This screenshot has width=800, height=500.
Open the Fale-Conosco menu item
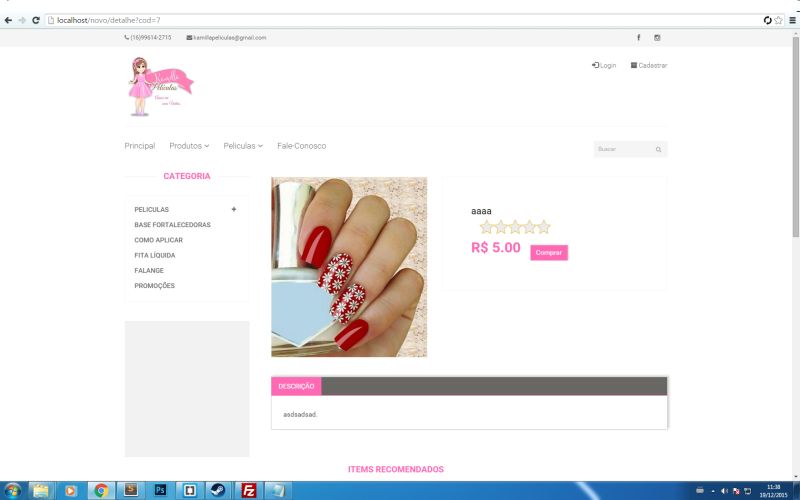pyautogui.click(x=302, y=146)
